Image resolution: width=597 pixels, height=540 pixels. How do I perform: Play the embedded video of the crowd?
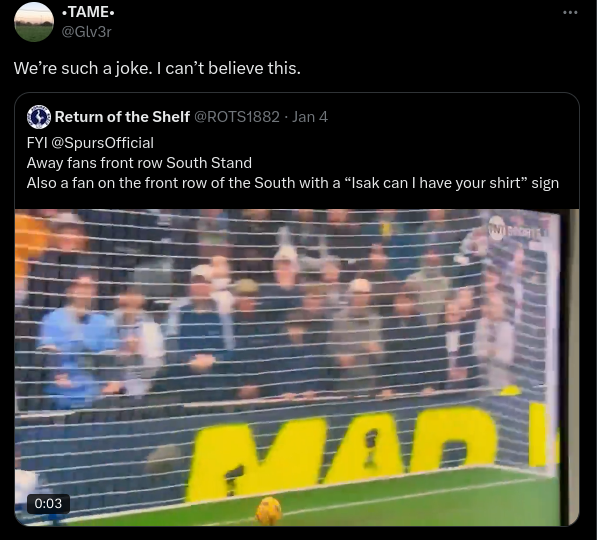297,367
